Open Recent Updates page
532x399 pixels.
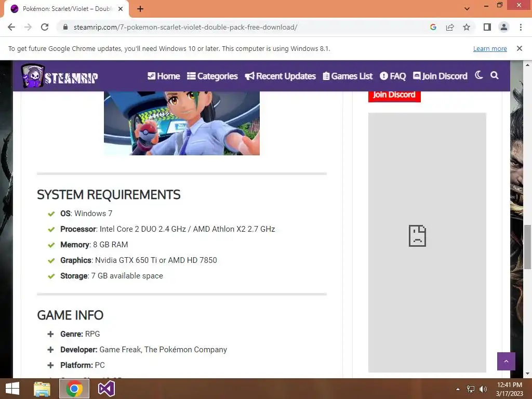coord(280,76)
